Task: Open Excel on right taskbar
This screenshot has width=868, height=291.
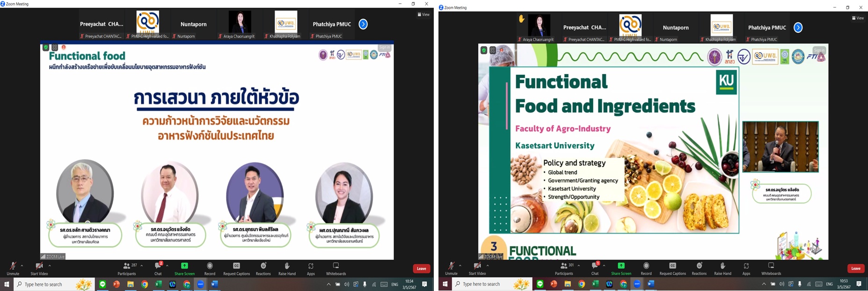Action: pos(595,284)
